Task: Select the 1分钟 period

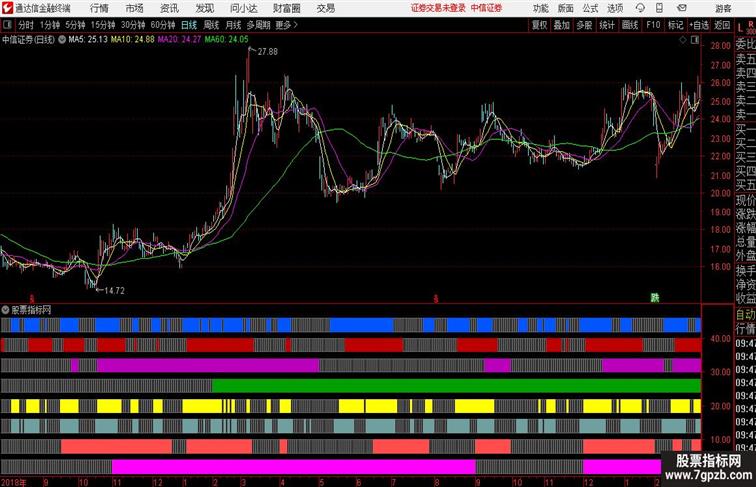Action: click(50, 25)
